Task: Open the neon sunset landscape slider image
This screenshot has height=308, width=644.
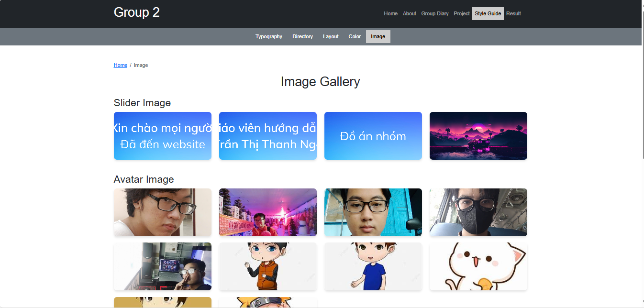Action: click(x=478, y=136)
